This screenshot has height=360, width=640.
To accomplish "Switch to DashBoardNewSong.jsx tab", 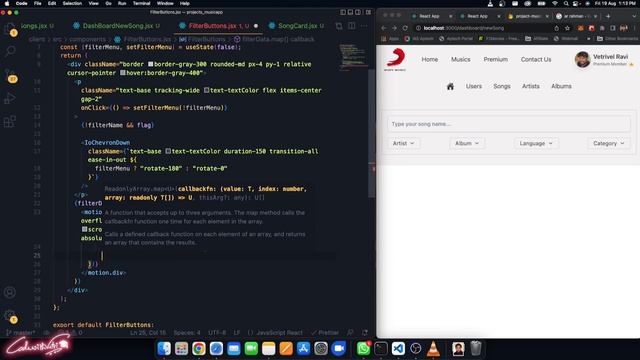I will tap(118, 26).
